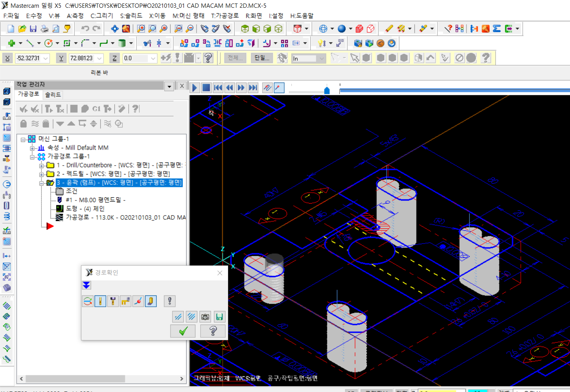Expand the 1 - Drill/Counterbore operation
Screen dimensions: 570x392
coord(41,166)
